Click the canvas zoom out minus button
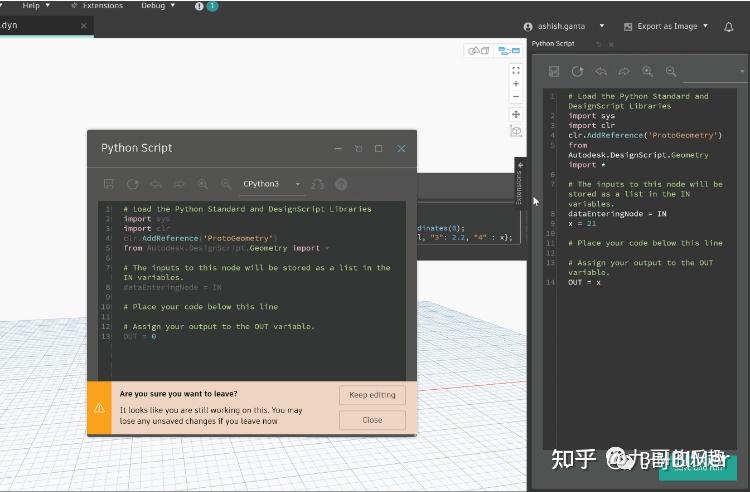750x492 pixels. coord(516,97)
